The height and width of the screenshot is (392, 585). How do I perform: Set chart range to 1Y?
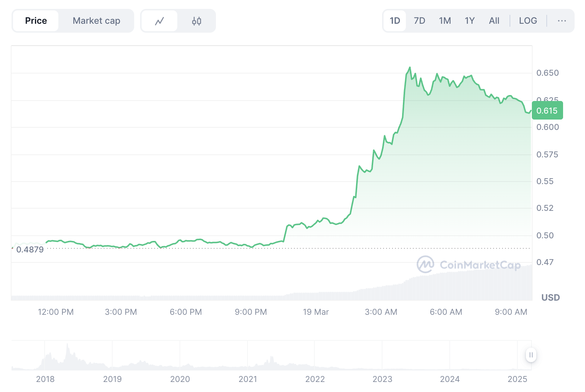click(x=469, y=21)
